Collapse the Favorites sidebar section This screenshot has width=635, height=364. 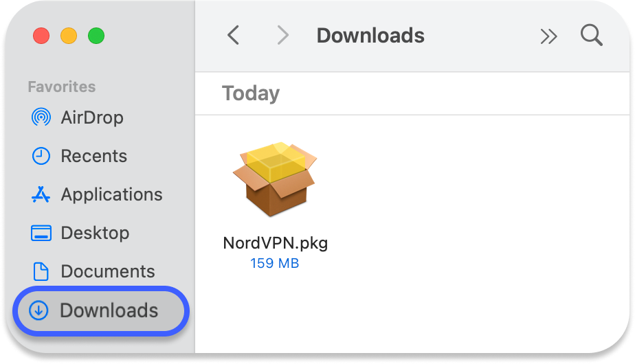[61, 87]
